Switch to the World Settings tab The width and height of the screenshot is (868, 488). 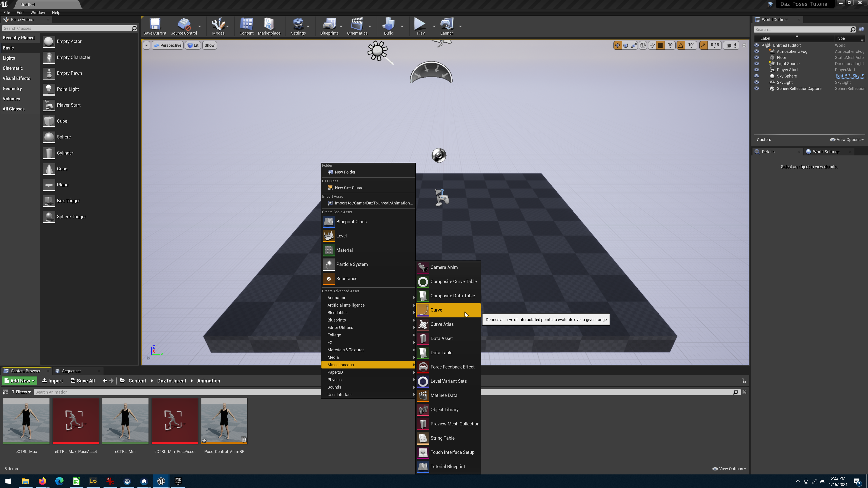[x=826, y=152]
